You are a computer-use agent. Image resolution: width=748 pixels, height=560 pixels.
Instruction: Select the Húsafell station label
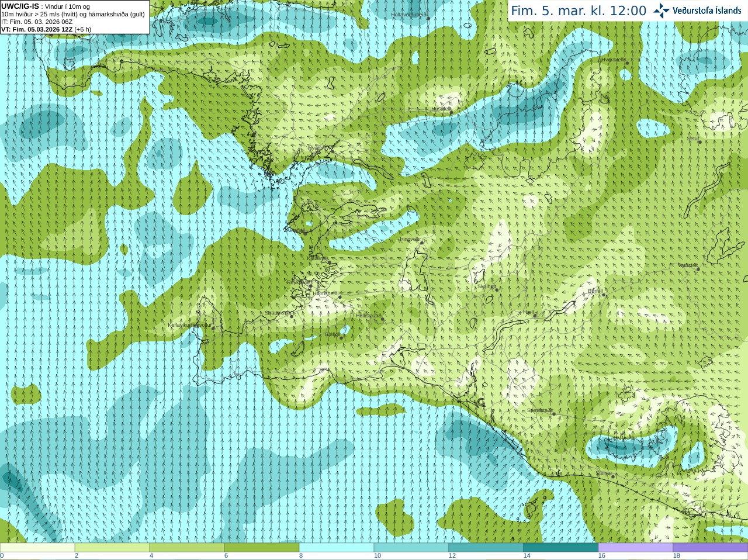tap(441, 109)
